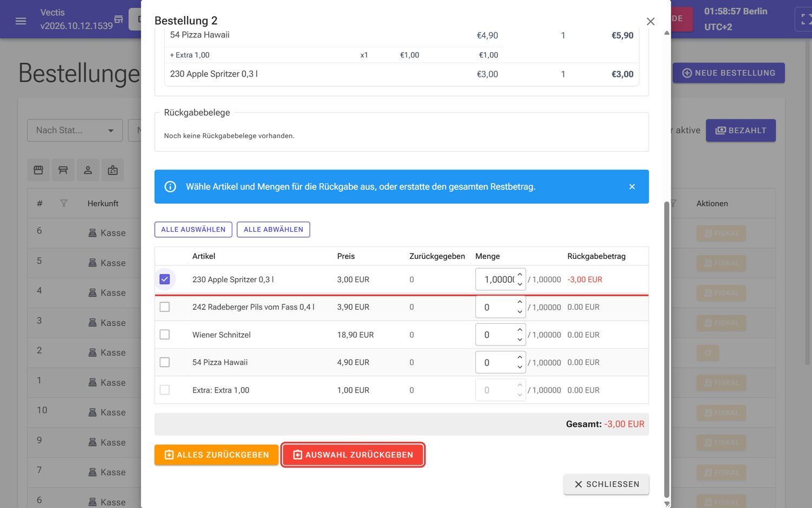Click the DE language button
Viewport: 812px width, 508px height.
click(x=682, y=18)
